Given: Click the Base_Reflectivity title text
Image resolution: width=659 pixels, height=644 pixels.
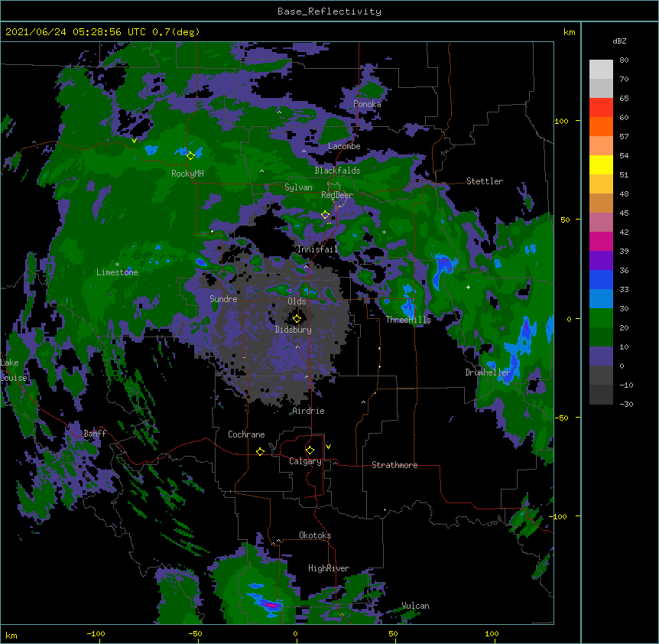Looking at the screenshot, I should (329, 11).
